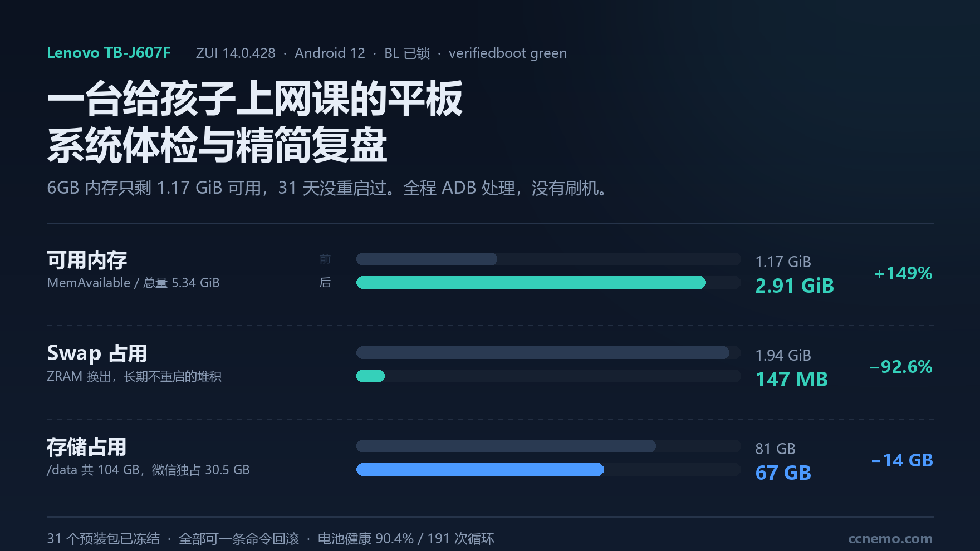Screen dimensions: 980x551
Task: Click the −14 GB storage change value
Action: (902, 460)
